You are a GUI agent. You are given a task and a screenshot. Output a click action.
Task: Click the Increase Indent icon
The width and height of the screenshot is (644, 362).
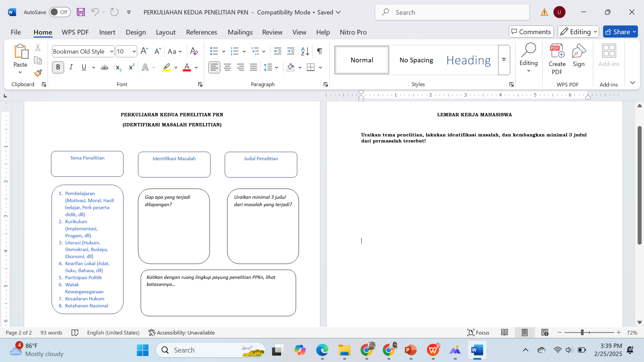click(x=291, y=51)
